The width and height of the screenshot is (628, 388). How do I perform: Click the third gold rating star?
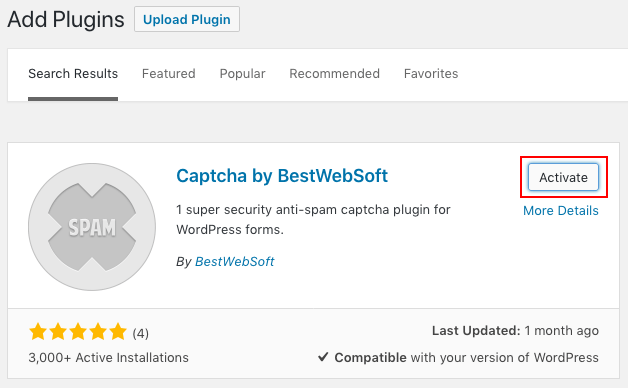pyautogui.click(x=78, y=332)
